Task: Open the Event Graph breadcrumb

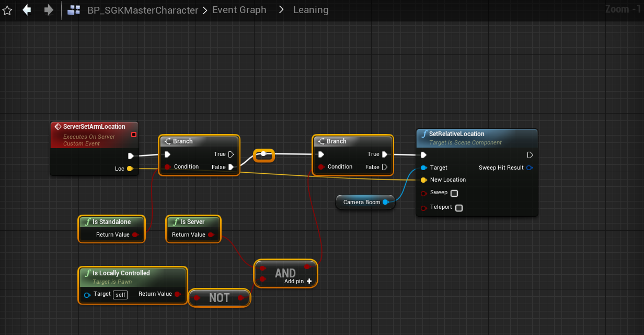Action: tap(239, 10)
